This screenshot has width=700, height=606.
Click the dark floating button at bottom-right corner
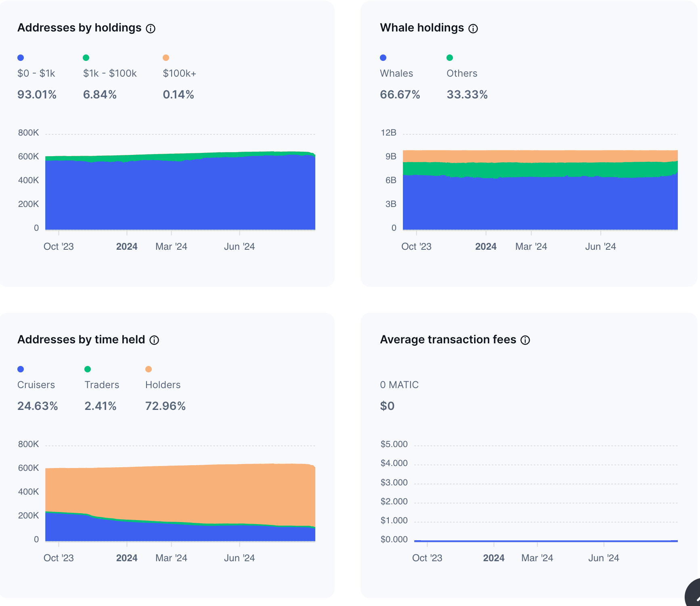694,594
